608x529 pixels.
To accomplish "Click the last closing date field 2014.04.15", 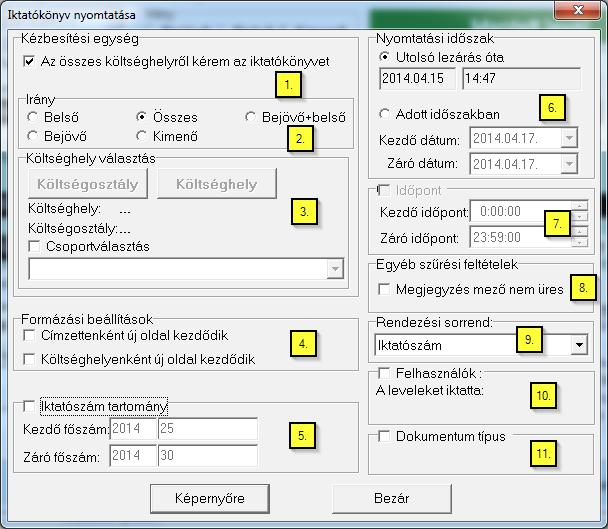I will (418, 78).
